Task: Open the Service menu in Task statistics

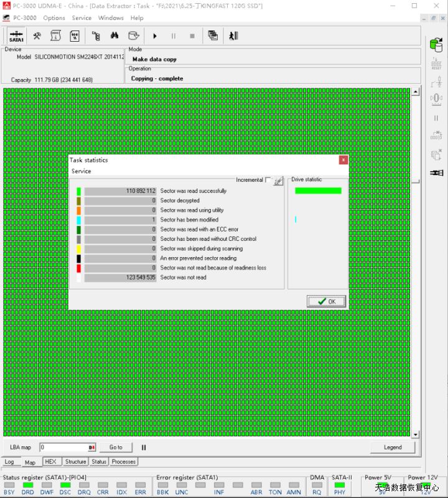Action: pos(81,171)
